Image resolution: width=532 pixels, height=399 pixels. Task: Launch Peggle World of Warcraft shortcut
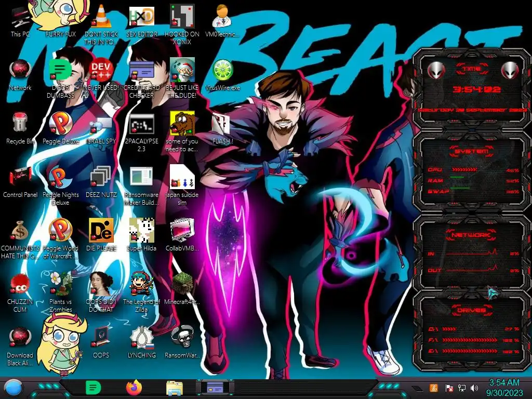[61, 239]
